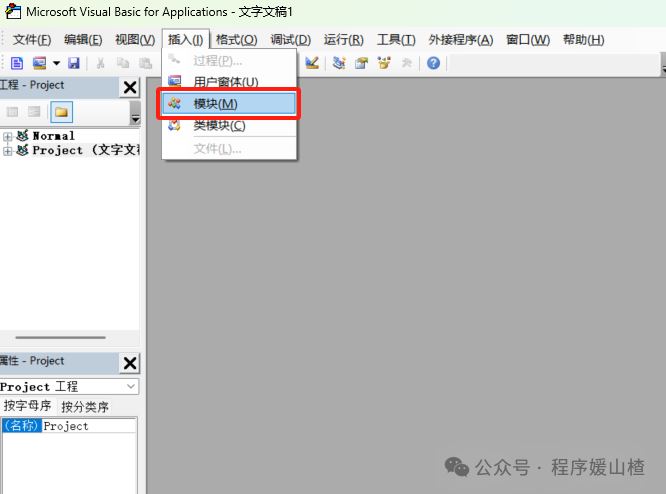Click View Object icon in Project panel
The width and height of the screenshot is (666, 494).
click(34, 112)
